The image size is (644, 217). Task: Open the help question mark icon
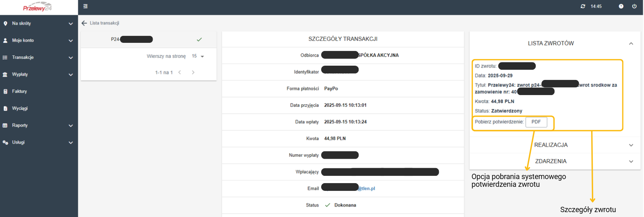tap(621, 7)
